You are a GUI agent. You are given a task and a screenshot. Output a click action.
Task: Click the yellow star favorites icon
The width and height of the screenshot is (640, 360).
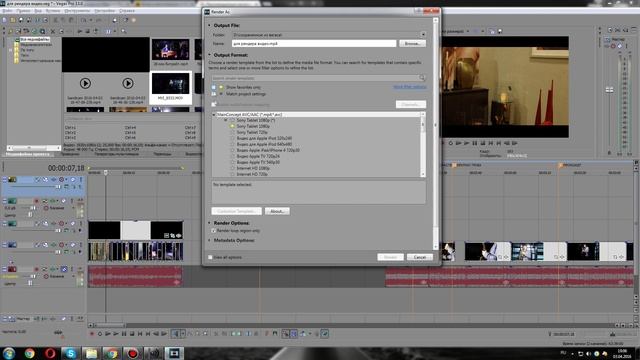[x=221, y=87]
